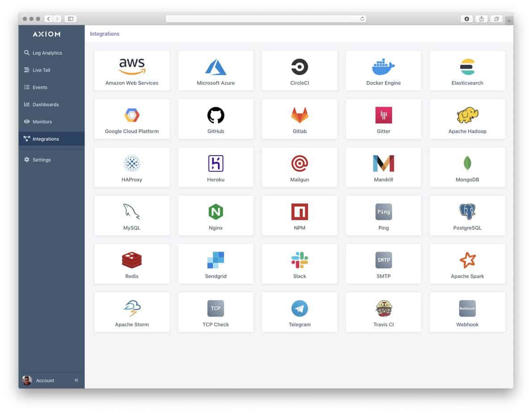Reload the page
Screen dimensions: 532x413
point(362,19)
